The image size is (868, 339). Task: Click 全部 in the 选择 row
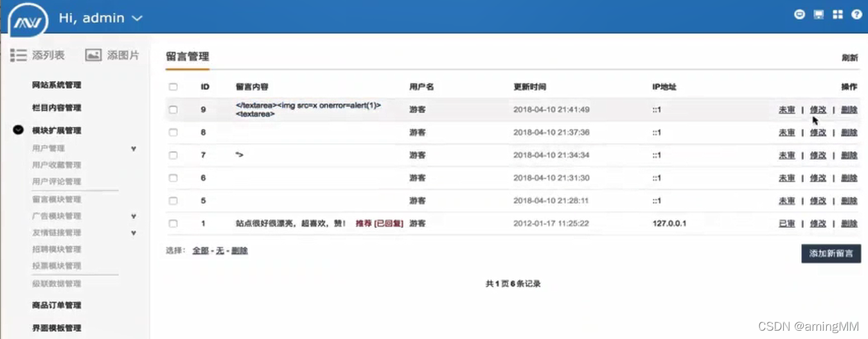200,251
